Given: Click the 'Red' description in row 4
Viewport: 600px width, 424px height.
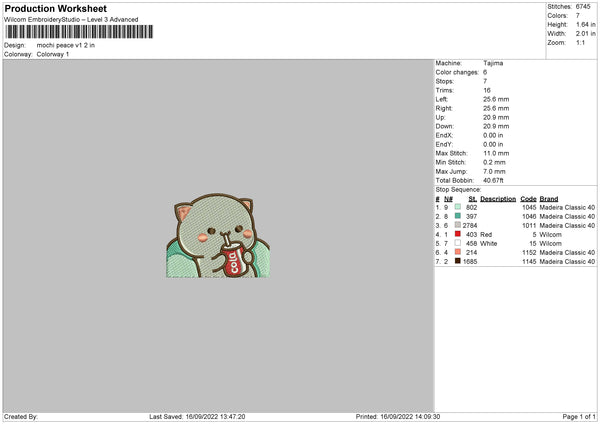Looking at the screenshot, I should 486,235.
